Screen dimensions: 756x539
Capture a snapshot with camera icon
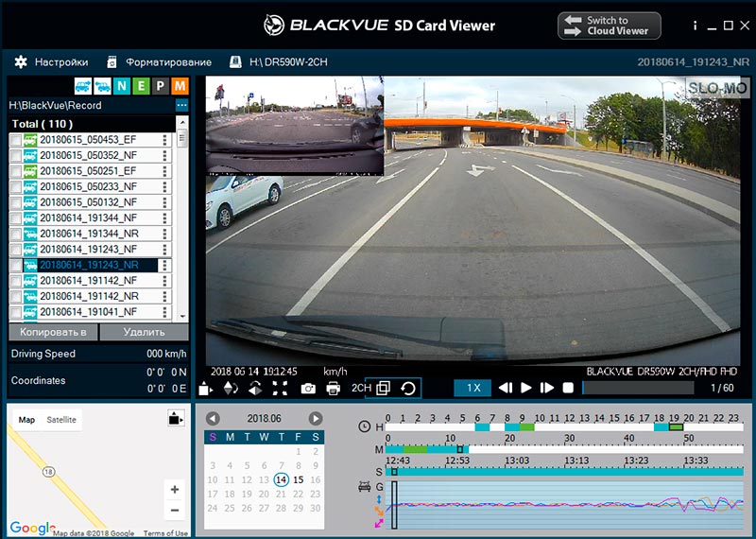(308, 389)
